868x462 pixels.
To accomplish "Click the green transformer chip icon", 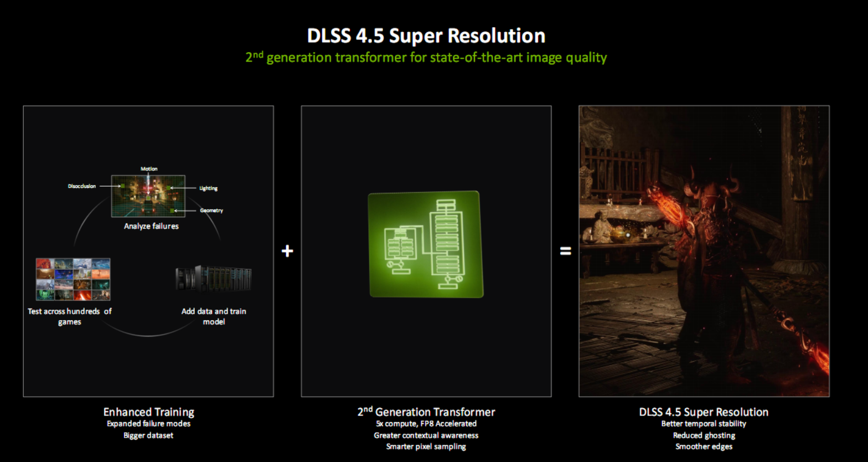I will click(x=425, y=244).
